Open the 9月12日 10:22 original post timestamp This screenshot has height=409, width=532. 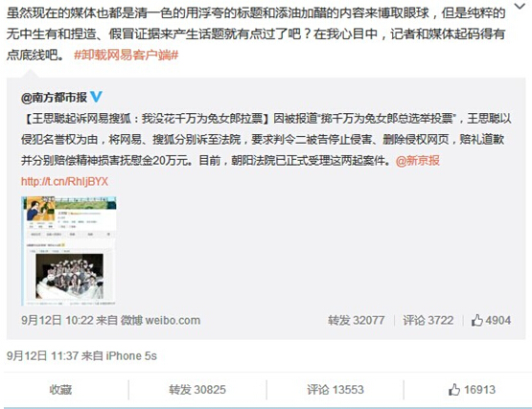pos(58,320)
